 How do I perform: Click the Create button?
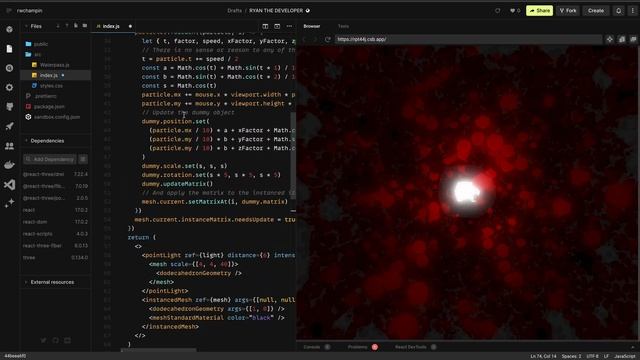(596, 11)
